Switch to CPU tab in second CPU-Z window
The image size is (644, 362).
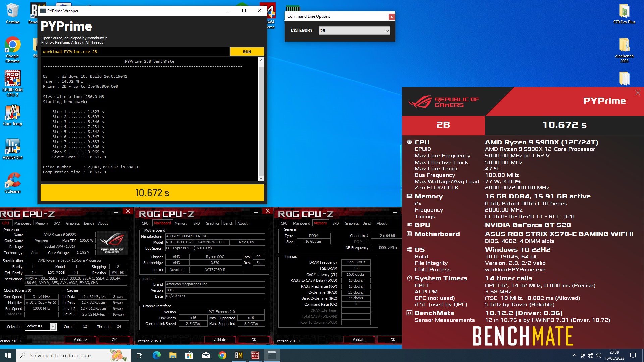tap(145, 223)
